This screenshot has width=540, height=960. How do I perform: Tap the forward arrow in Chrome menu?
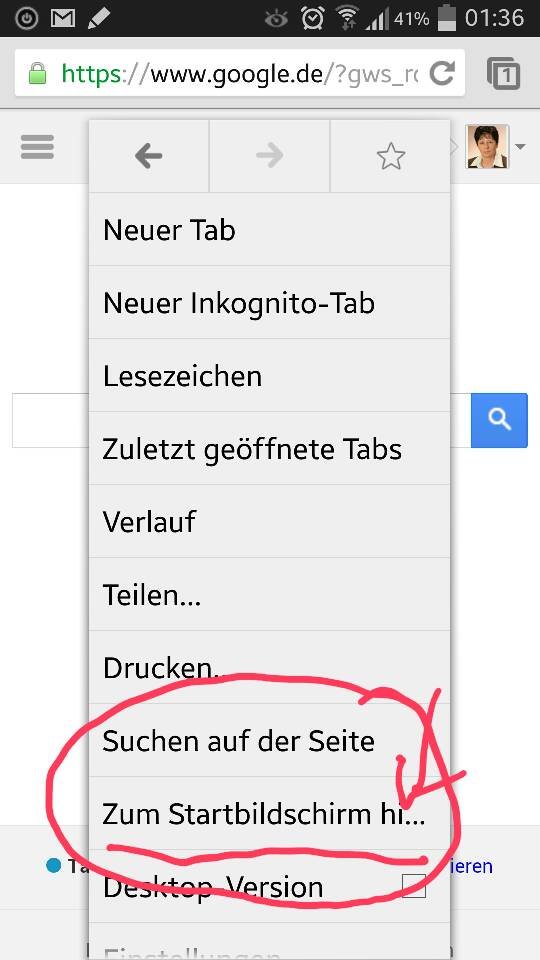(x=269, y=157)
